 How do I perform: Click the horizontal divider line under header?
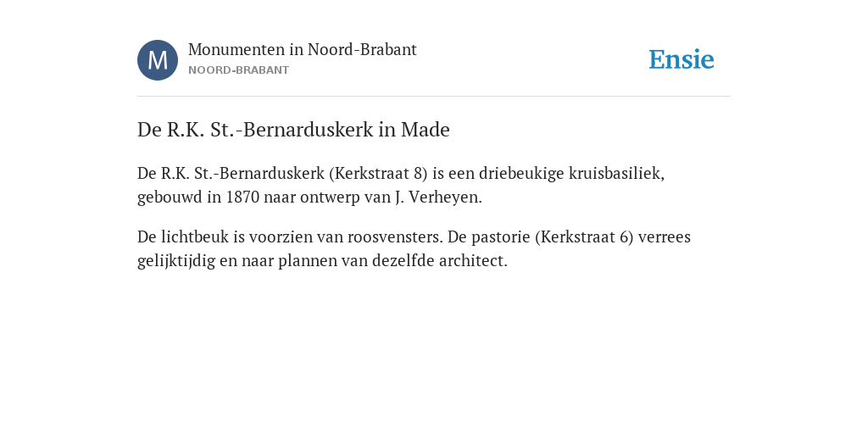pos(434,97)
